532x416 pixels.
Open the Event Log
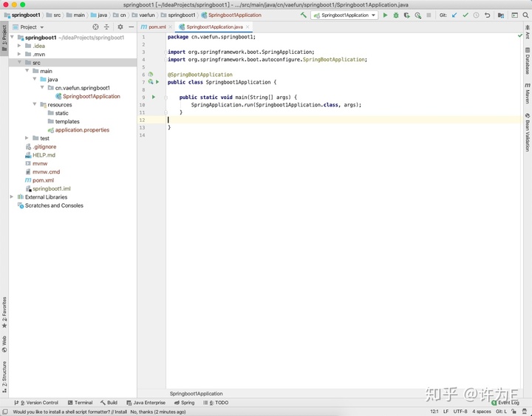tap(505, 403)
